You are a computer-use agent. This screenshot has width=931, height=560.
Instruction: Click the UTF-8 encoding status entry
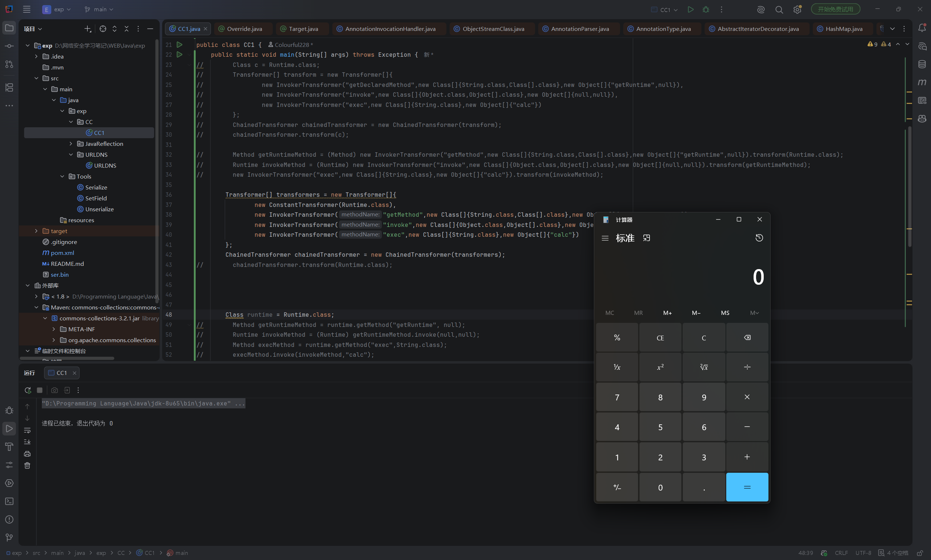863,553
